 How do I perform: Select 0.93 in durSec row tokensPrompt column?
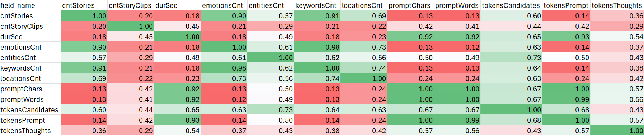pos(566,37)
